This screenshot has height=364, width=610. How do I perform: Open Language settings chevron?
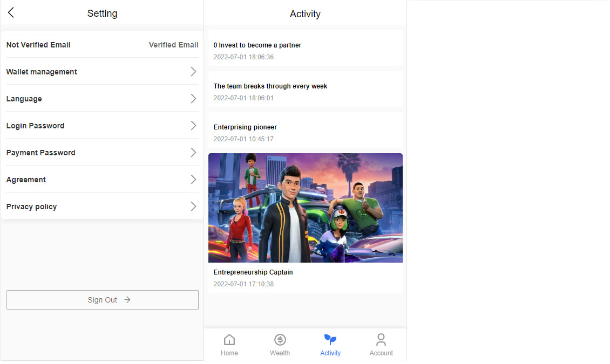click(x=193, y=99)
